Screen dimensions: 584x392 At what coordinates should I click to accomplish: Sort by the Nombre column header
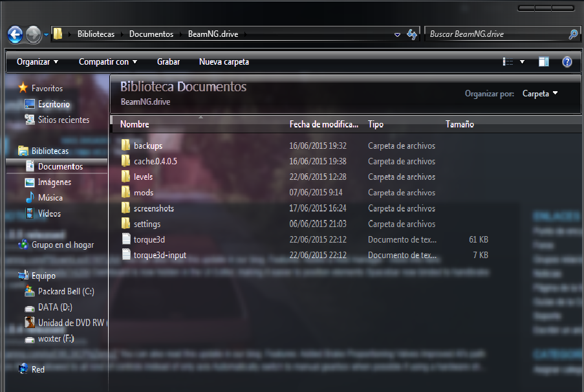coord(135,124)
